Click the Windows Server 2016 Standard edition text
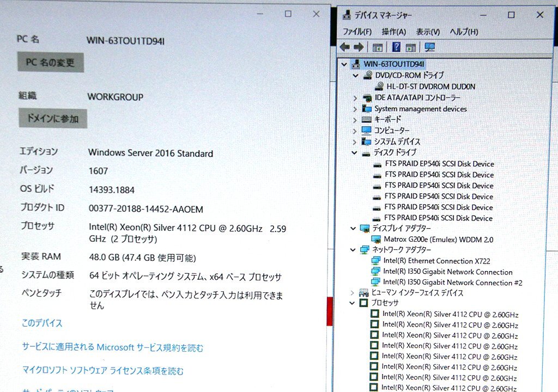Screen dimensions: 558x392 151,154
